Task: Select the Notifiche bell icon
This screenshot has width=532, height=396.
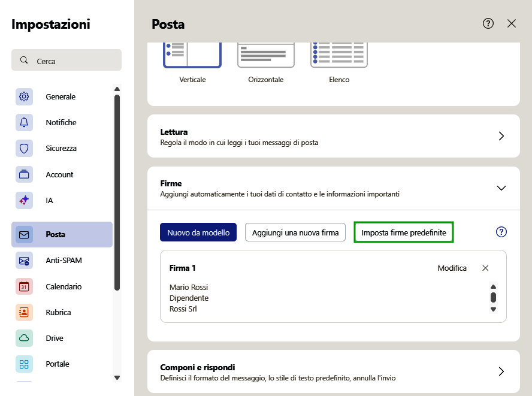Action: [24, 122]
